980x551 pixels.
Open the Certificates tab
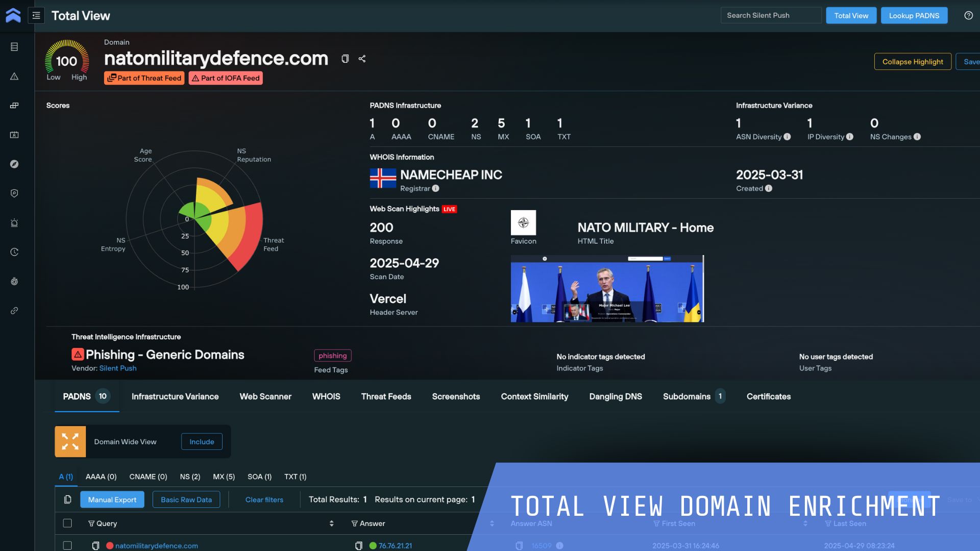pos(769,396)
